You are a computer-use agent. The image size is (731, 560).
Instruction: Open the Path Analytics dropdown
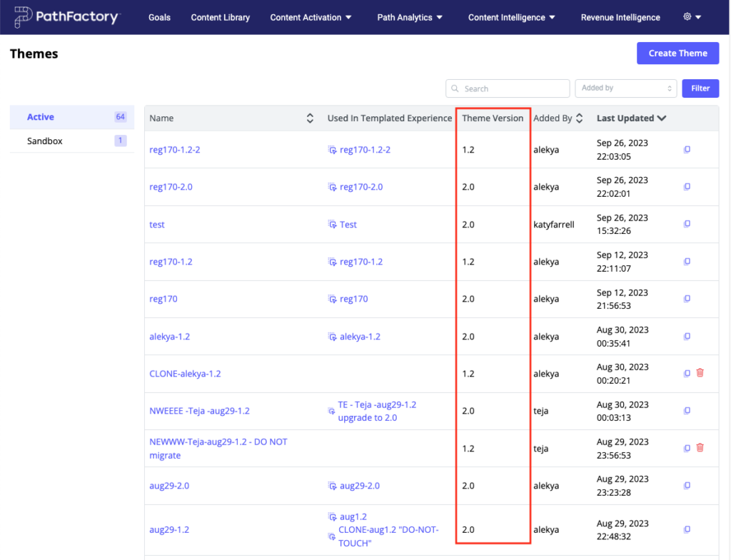pyautogui.click(x=410, y=17)
